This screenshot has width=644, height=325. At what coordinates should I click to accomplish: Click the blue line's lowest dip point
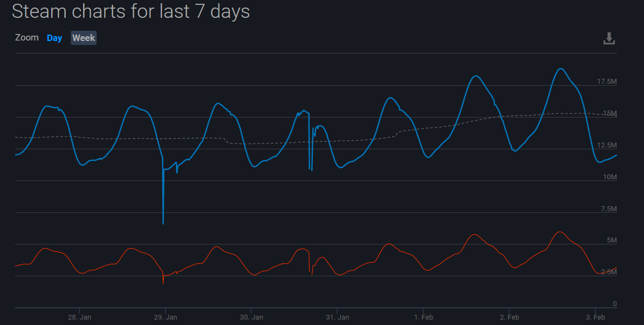coord(163,223)
